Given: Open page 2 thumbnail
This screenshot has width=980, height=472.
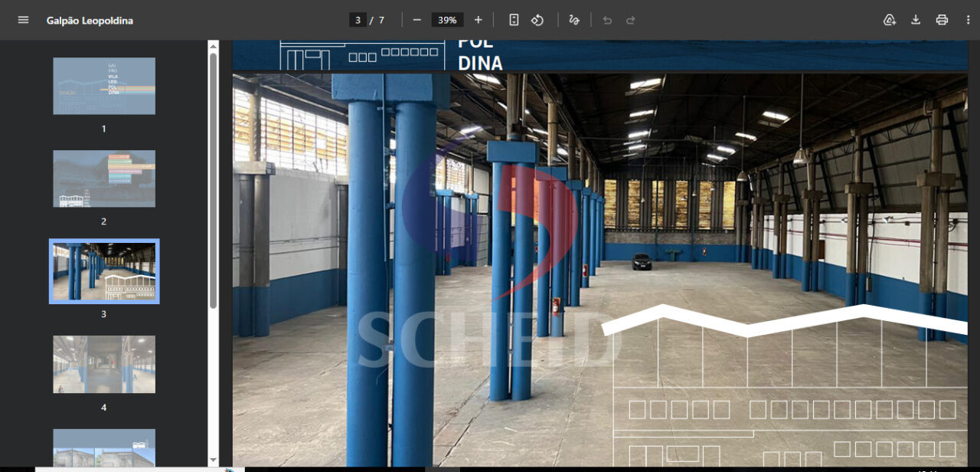Looking at the screenshot, I should tap(104, 179).
